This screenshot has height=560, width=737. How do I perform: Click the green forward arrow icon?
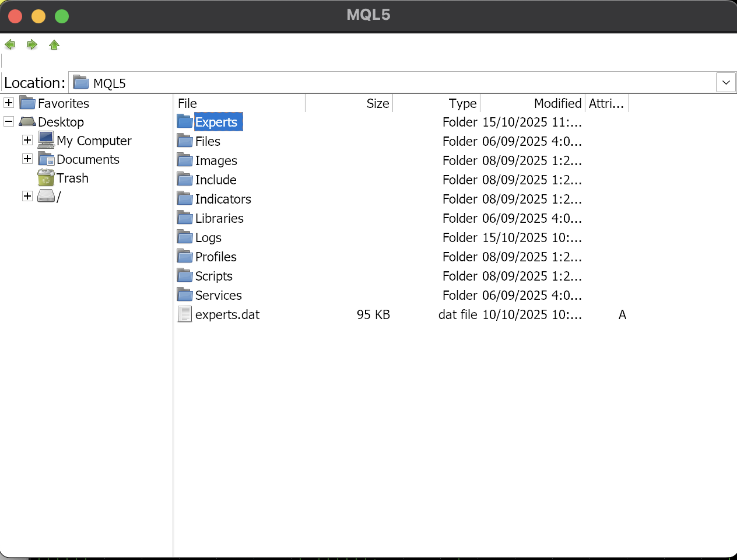[x=32, y=45]
